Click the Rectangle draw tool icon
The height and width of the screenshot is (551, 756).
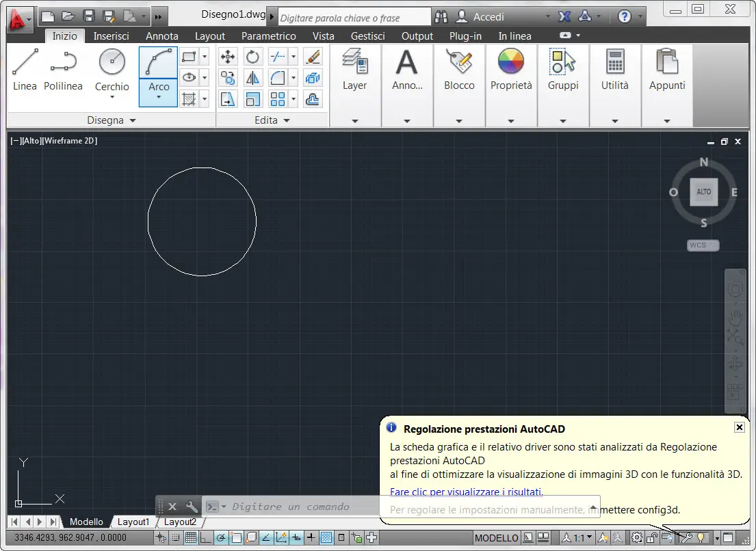189,57
